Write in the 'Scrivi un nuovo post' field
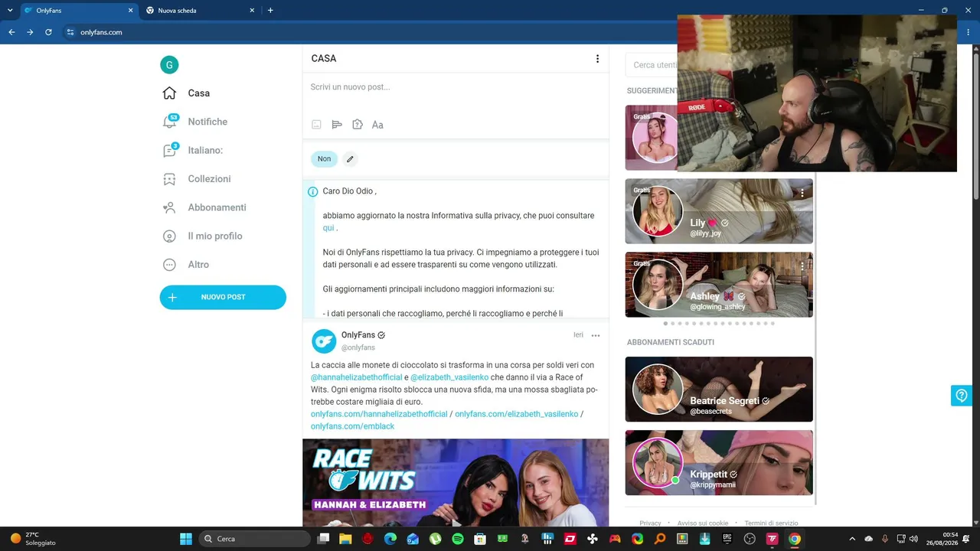 click(455, 87)
